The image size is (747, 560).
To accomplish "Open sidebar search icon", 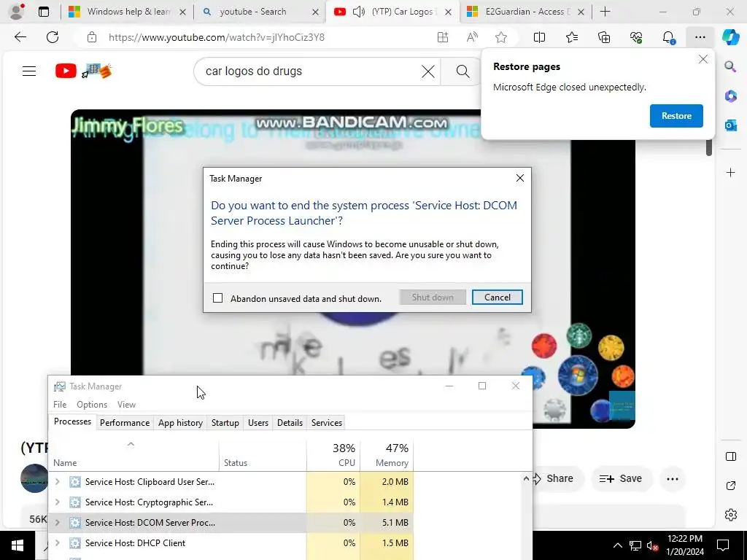I will click(730, 66).
